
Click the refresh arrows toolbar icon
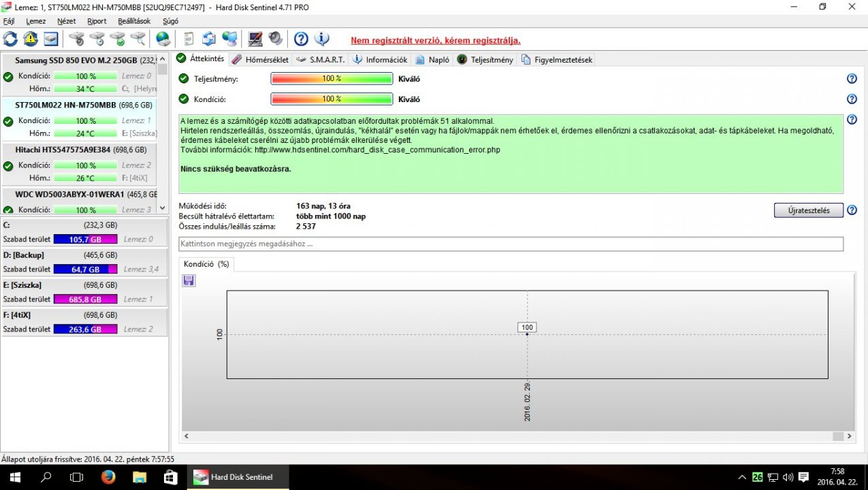(10, 39)
